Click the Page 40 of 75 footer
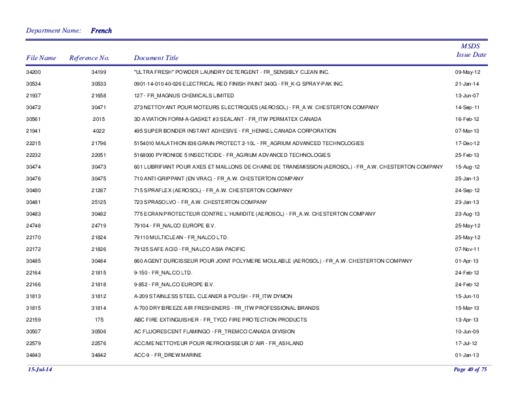The image size is (518, 400). [x=470, y=369]
